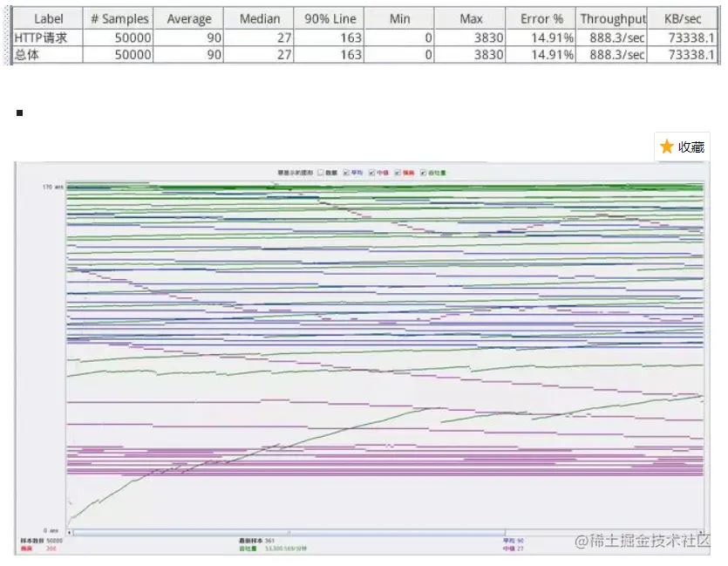
Task: Click max 3830 in 总体 row
Action: (x=488, y=55)
